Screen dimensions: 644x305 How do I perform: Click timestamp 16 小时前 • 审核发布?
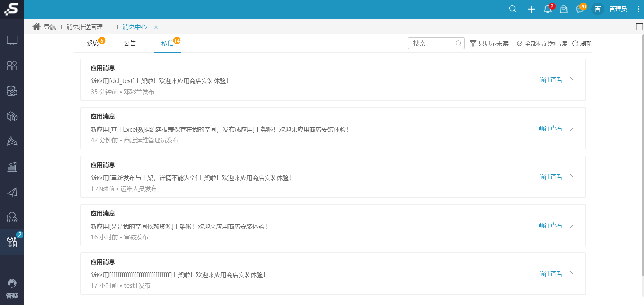point(119,237)
